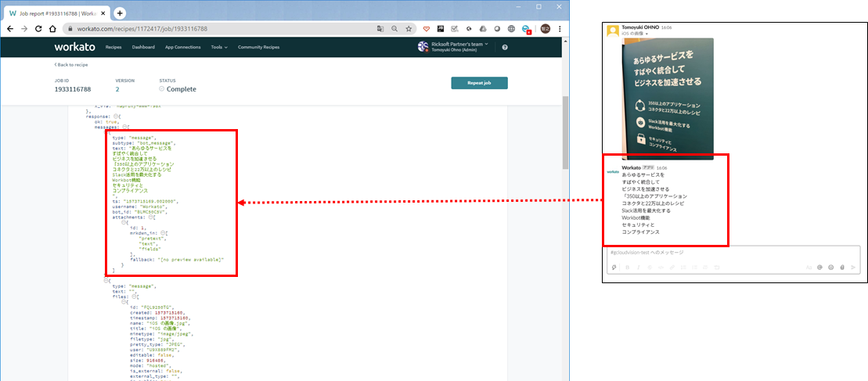868x381 pixels.
Task: Expand the Tools dropdown menu
Action: click(x=219, y=48)
